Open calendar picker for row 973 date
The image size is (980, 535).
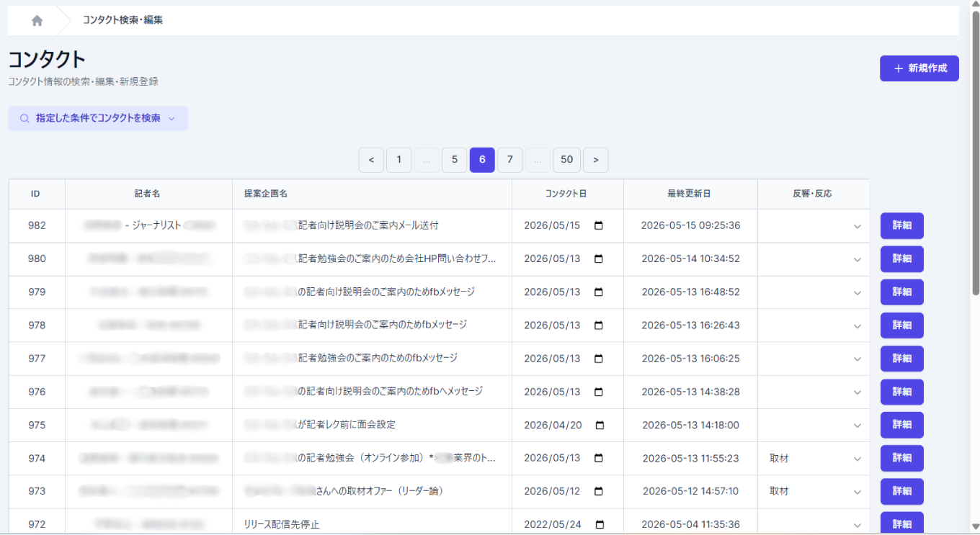coord(598,491)
